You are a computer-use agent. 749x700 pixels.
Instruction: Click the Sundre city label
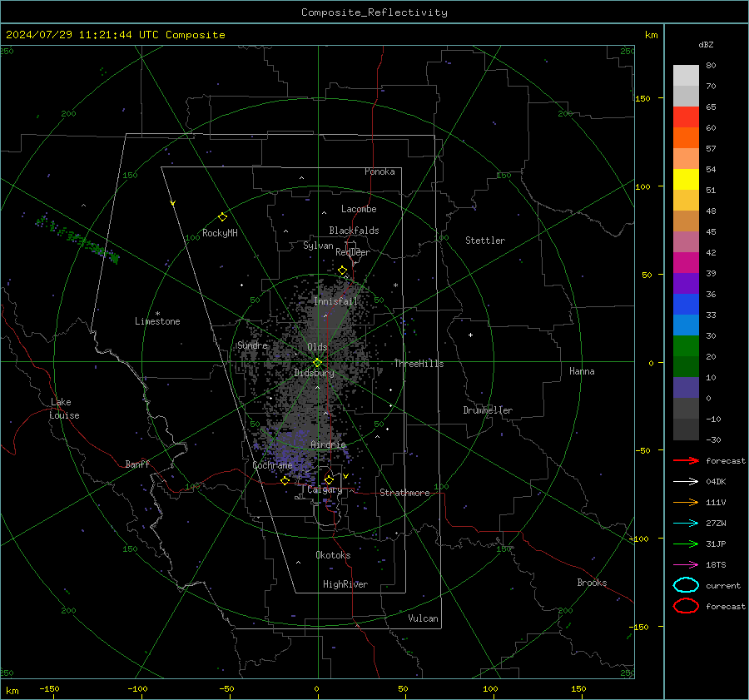click(x=253, y=345)
